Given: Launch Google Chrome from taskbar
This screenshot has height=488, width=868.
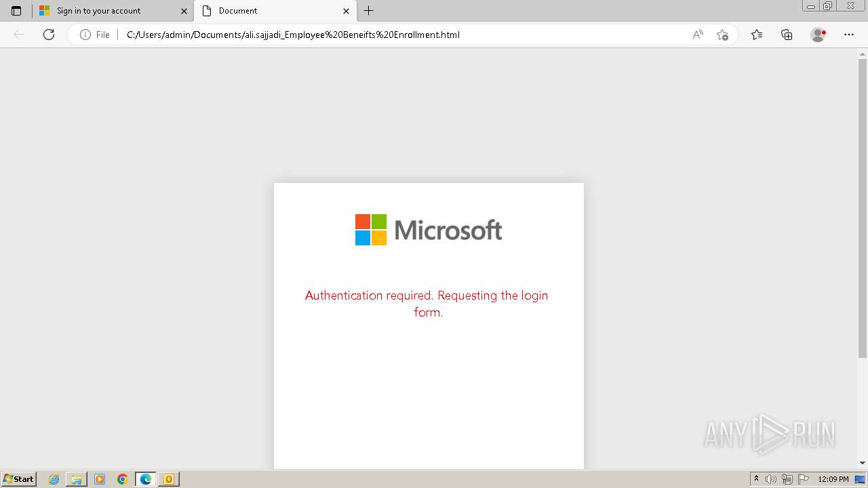Looking at the screenshot, I should tap(123, 479).
